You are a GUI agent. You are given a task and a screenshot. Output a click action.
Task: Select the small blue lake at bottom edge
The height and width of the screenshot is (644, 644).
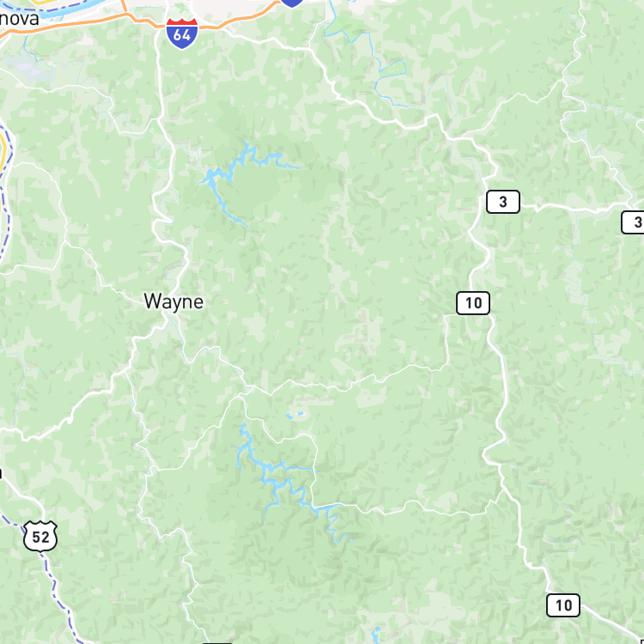[x=376, y=635]
